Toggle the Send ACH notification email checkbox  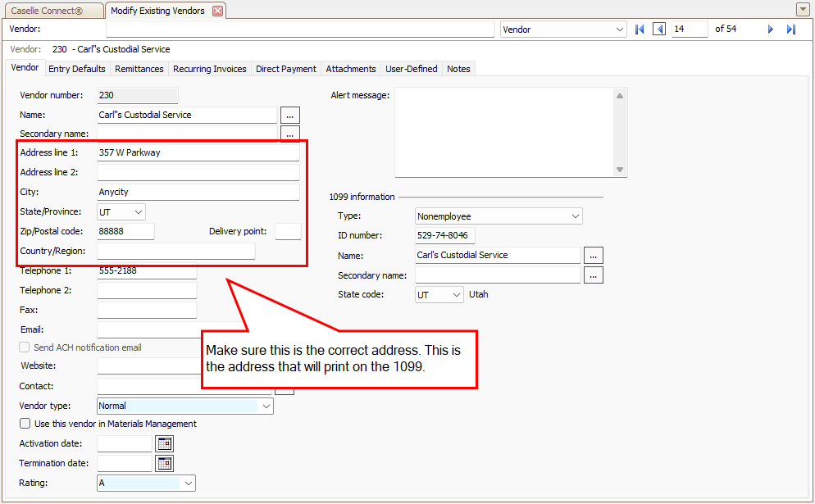(x=24, y=347)
